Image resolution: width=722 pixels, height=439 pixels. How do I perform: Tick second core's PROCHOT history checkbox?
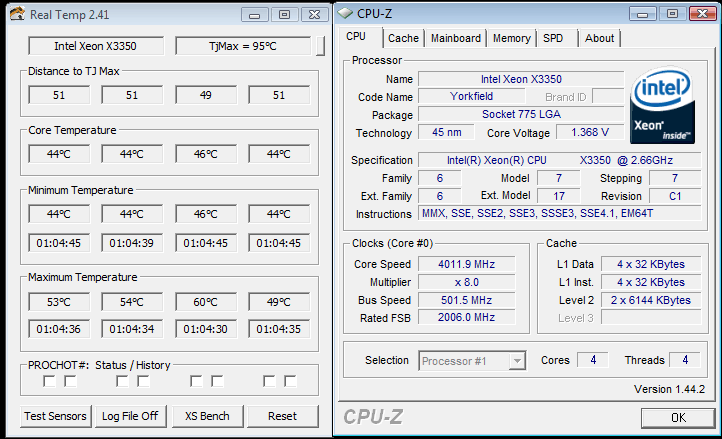click(x=144, y=381)
